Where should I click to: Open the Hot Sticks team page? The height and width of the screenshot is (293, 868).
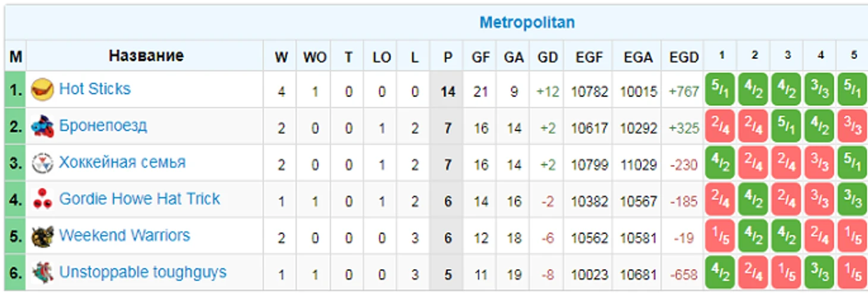coord(95,89)
